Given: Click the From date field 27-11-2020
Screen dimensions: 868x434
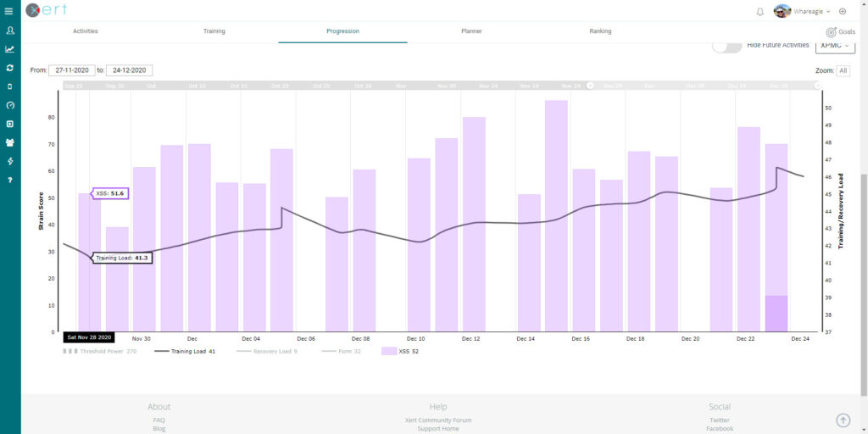Looking at the screenshot, I should pos(72,70).
